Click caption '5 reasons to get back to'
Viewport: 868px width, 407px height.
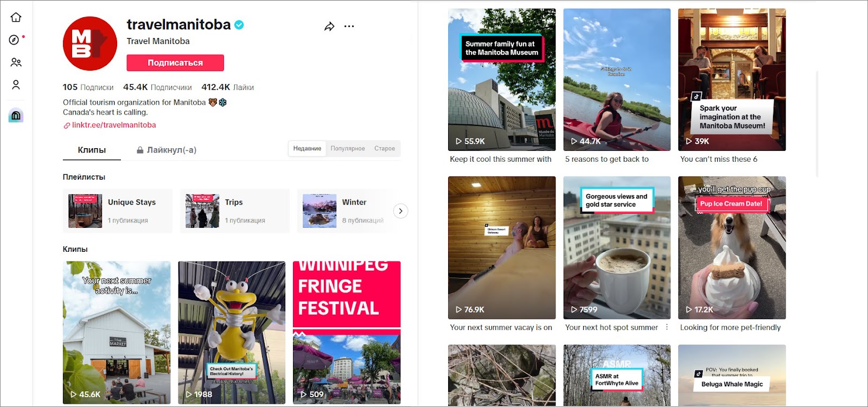(x=607, y=159)
